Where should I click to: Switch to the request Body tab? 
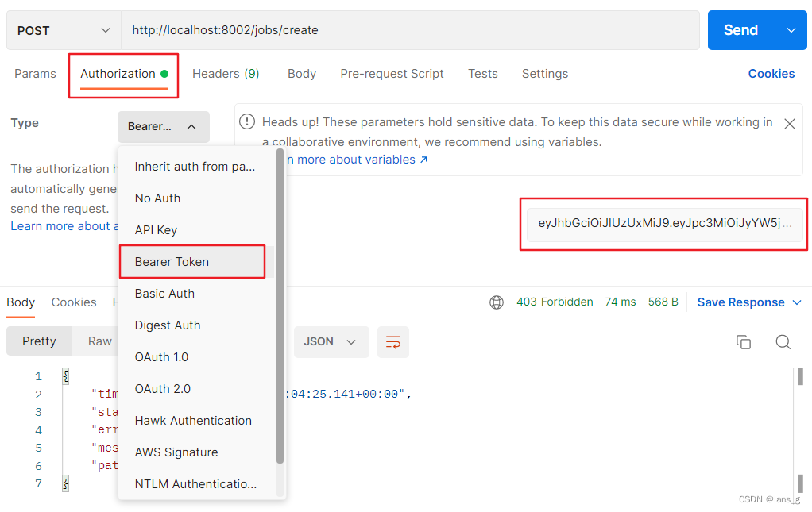302,74
